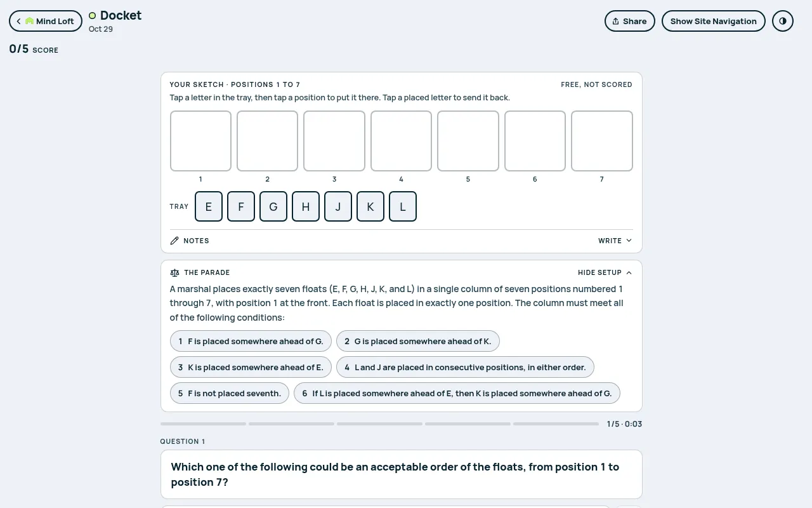Click the Write chevron arrow
This screenshot has height=508, width=812.
[x=629, y=241]
